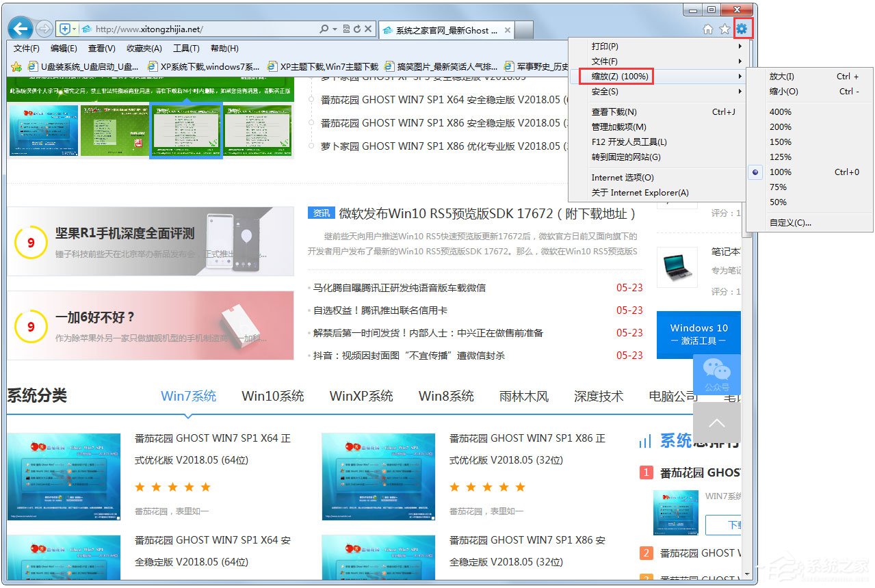
Task: Choose the 50% zoom level
Action: [x=777, y=202]
